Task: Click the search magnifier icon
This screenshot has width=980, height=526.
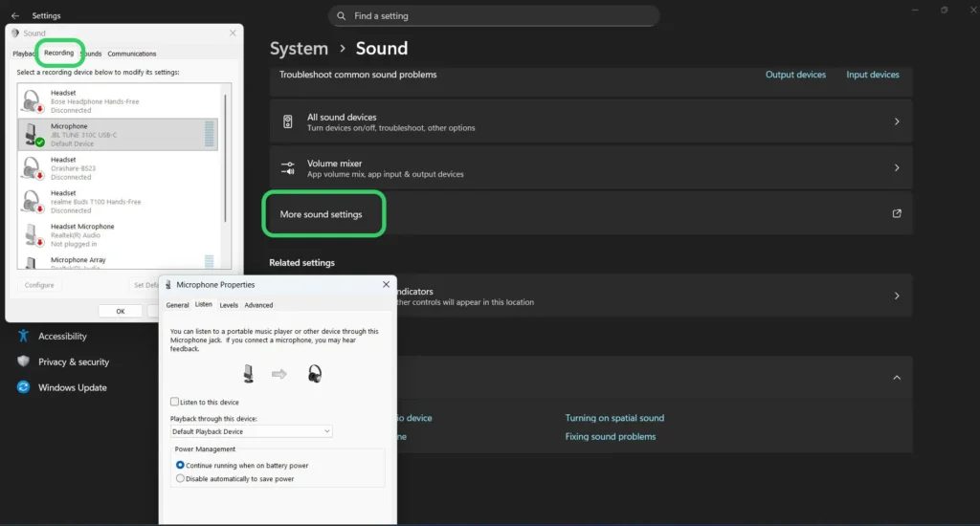Action: (x=342, y=15)
